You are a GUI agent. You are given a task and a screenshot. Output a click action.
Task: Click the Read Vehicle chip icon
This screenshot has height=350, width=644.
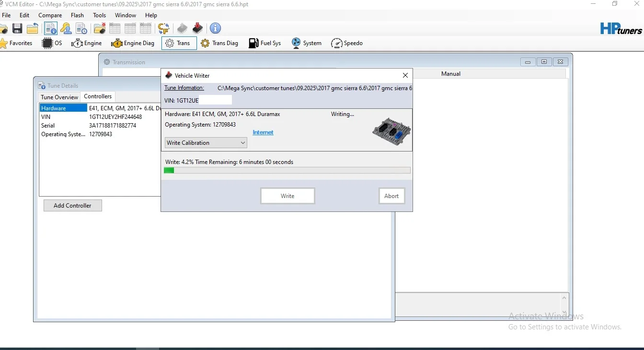coord(182,29)
